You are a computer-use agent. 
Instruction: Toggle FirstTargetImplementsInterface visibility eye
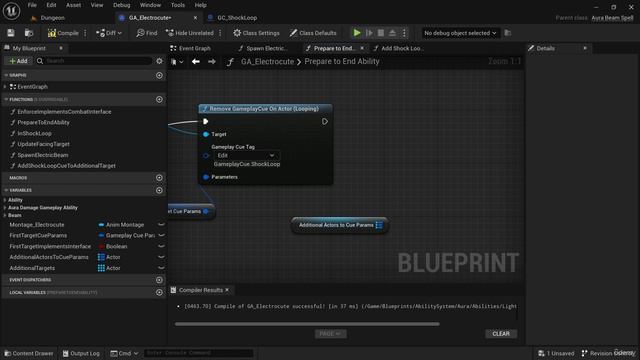[x=161, y=247]
